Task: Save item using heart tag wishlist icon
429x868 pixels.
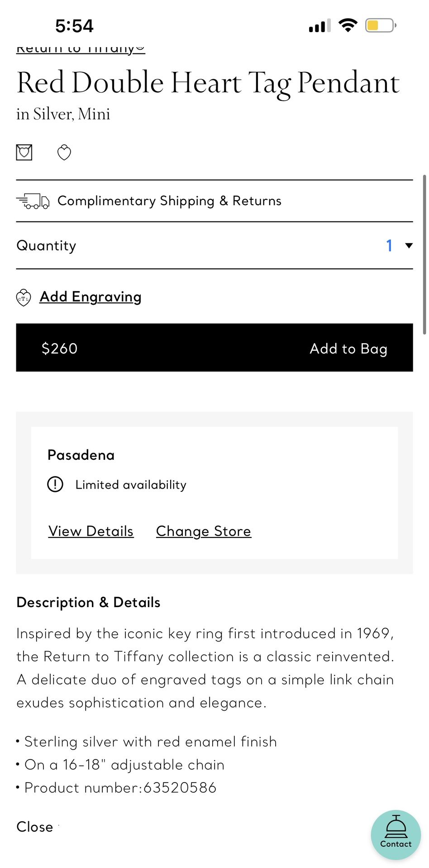Action: pos(64,153)
